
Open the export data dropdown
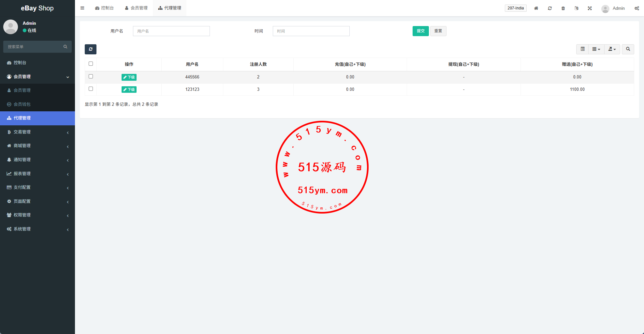[x=612, y=49]
